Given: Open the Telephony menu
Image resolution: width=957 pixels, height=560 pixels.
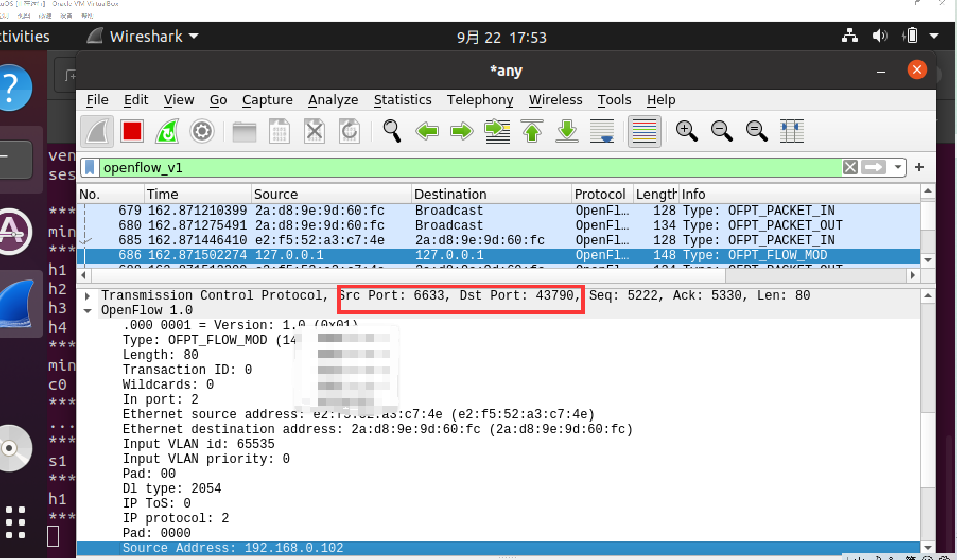Looking at the screenshot, I should click(x=480, y=100).
